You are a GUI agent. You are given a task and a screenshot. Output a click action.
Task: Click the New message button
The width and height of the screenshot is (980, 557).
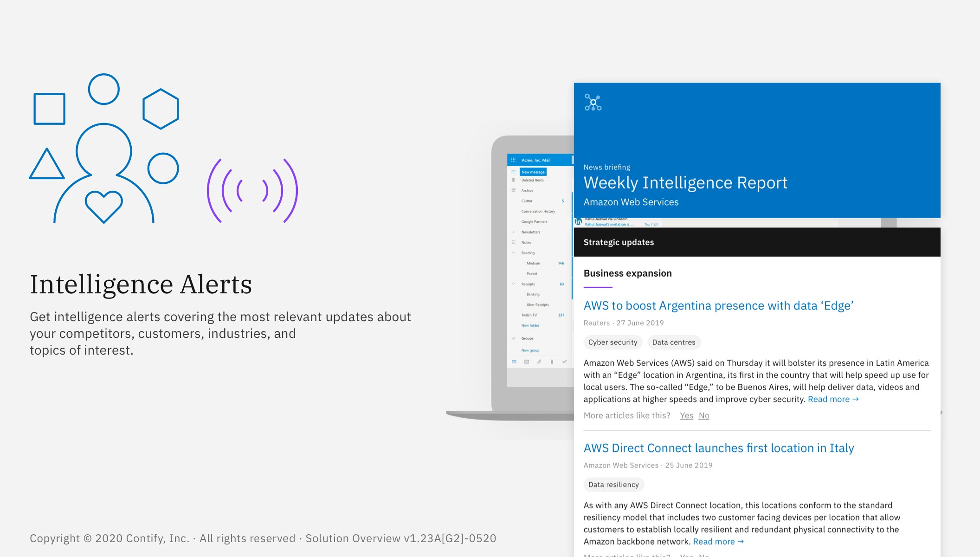(x=533, y=171)
